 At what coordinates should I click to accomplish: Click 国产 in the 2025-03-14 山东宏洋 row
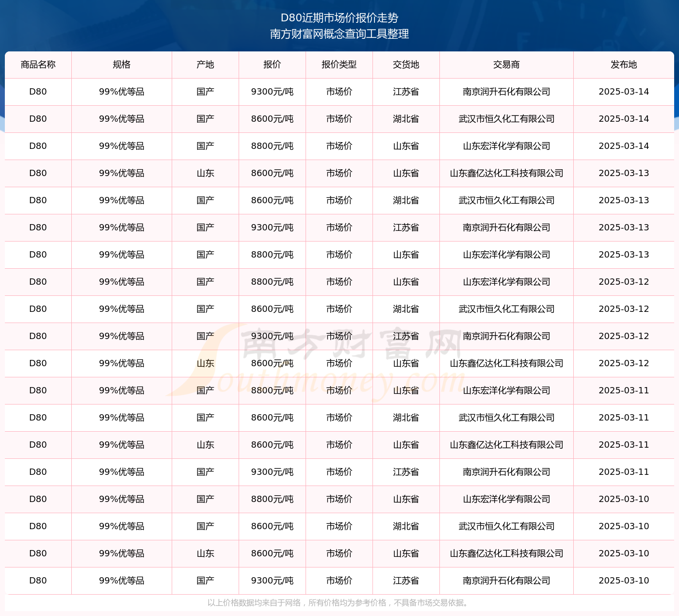coord(206,146)
